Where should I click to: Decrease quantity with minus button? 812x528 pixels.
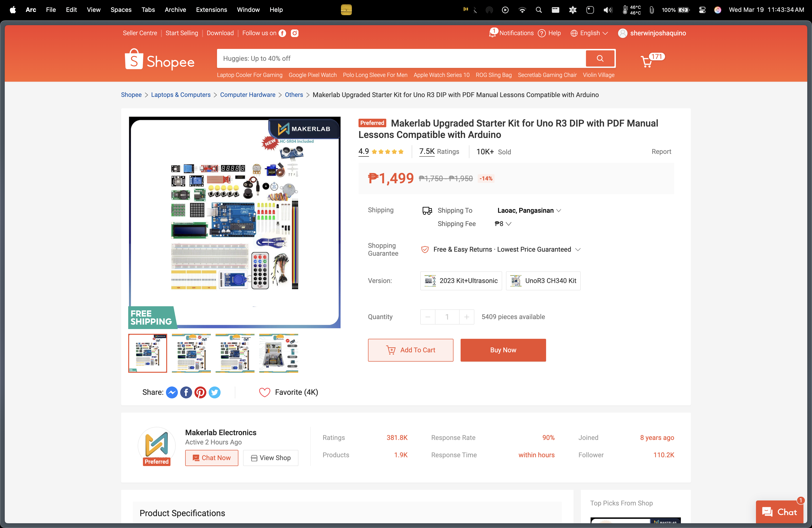tap(428, 317)
